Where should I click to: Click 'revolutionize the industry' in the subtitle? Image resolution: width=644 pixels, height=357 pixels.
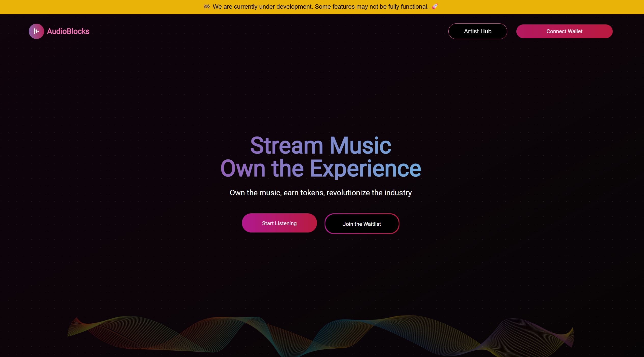369,193
